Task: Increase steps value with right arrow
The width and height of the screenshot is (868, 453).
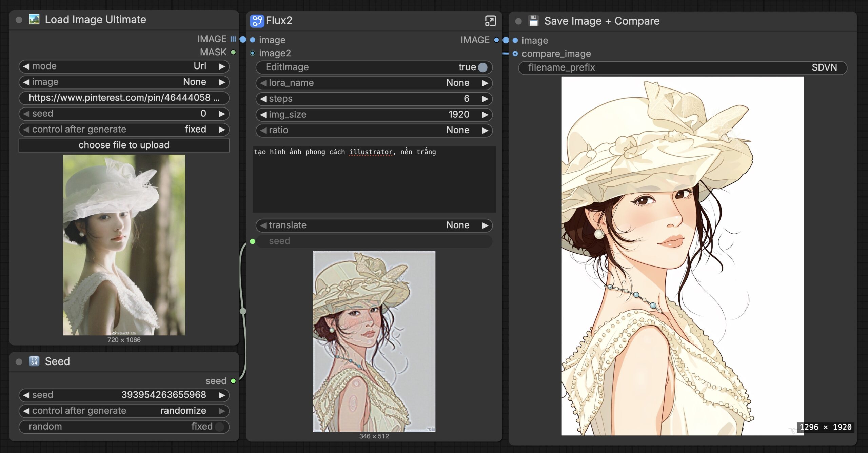Action: click(485, 99)
